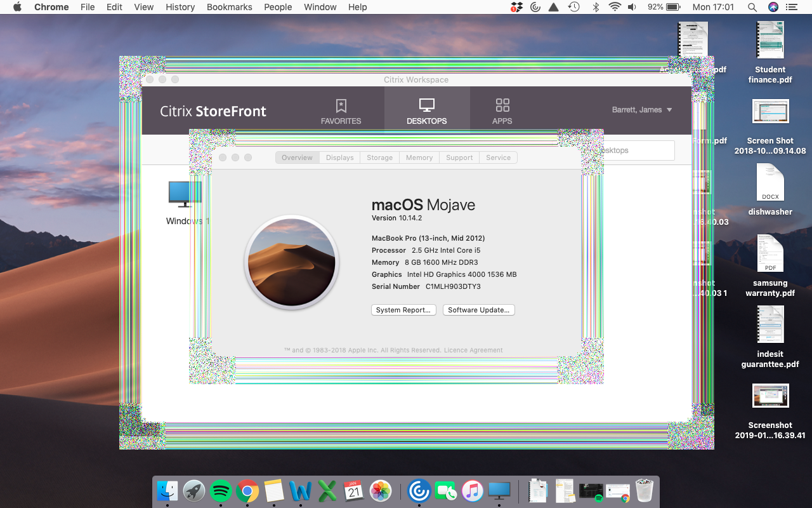Open the Wi-Fi status menu
The width and height of the screenshot is (812, 508).
[614, 7]
